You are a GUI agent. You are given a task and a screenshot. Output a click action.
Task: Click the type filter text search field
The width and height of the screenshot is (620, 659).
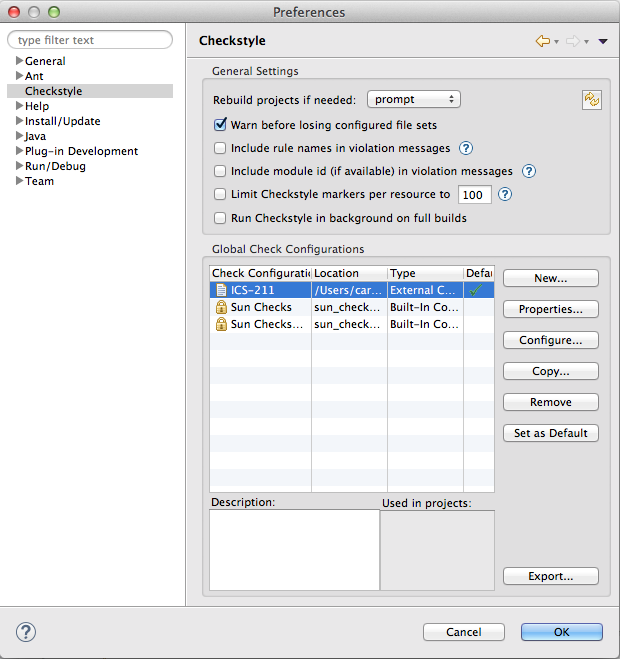90,40
